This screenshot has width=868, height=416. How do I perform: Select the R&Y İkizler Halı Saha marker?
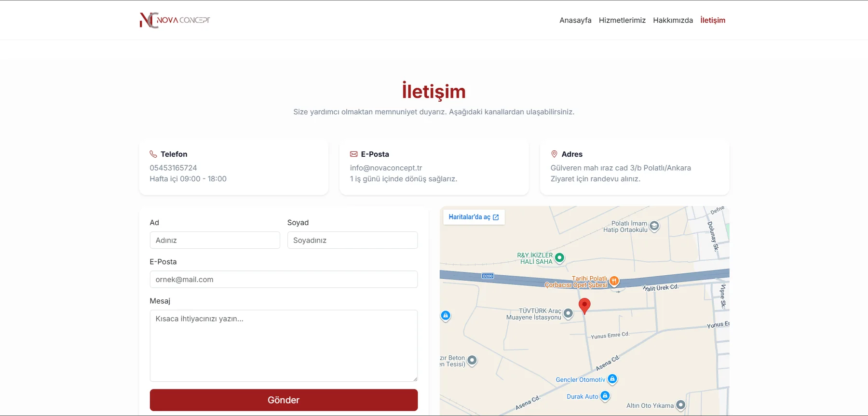[559, 258]
